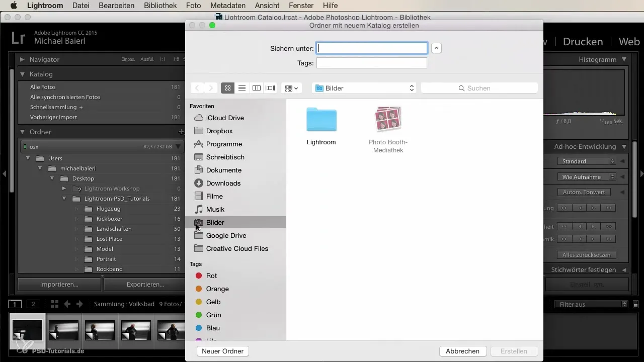Click the Neuer Ordner button
644x362 pixels.
(223, 351)
